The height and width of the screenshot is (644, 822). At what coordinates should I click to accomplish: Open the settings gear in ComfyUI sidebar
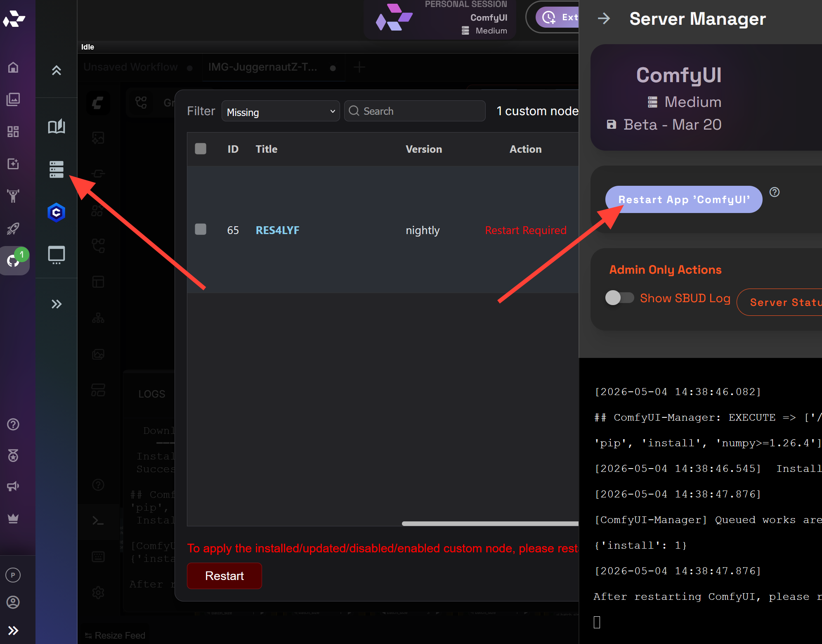tap(98, 592)
